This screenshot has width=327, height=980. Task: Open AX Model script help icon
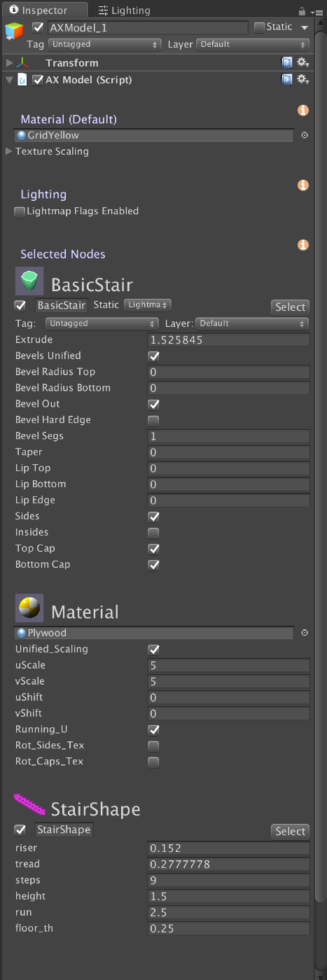(x=287, y=79)
